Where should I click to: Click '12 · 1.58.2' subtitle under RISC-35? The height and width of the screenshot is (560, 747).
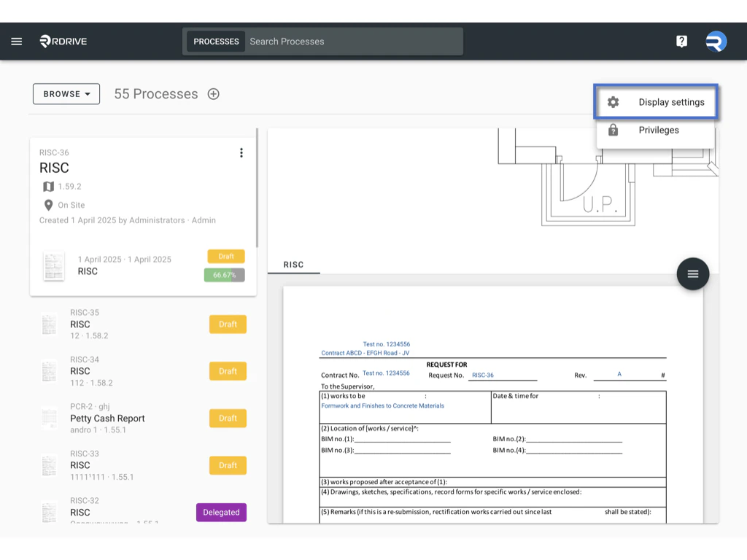pyautogui.click(x=89, y=335)
